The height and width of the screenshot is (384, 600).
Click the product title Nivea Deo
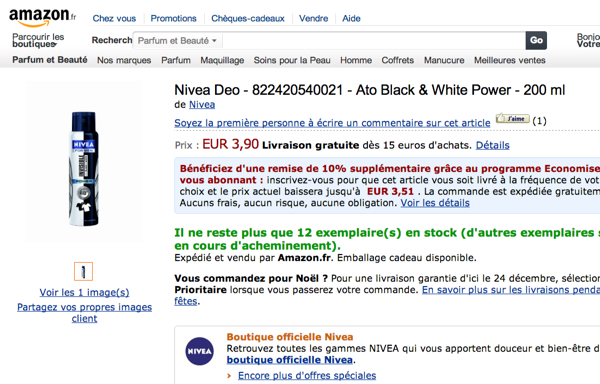[370, 90]
